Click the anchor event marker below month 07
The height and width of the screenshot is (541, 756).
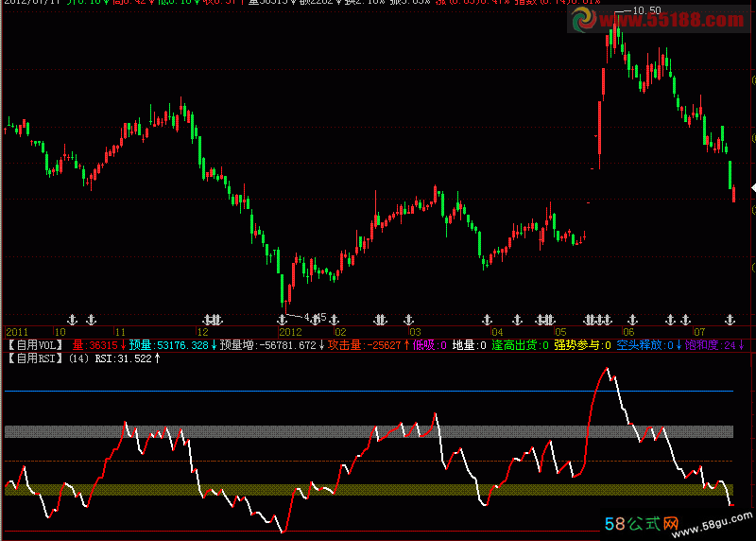[x=729, y=318]
